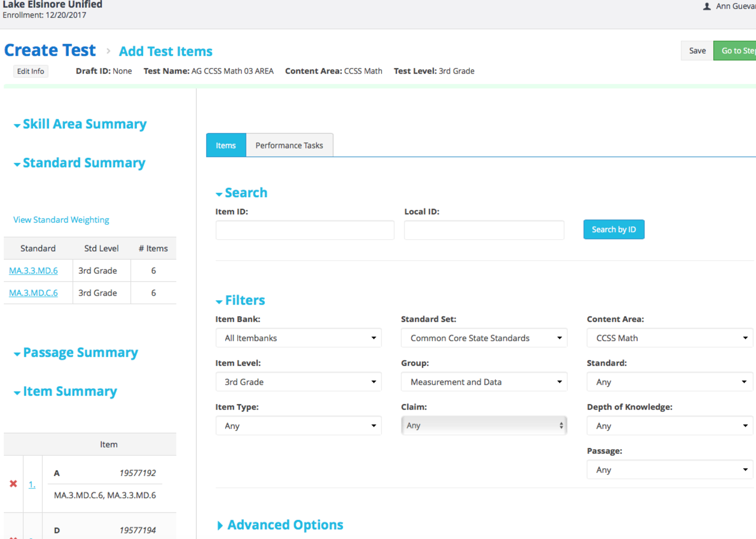Open the Depth of Knowledge dropdown
This screenshot has width=756, height=539.
669,426
